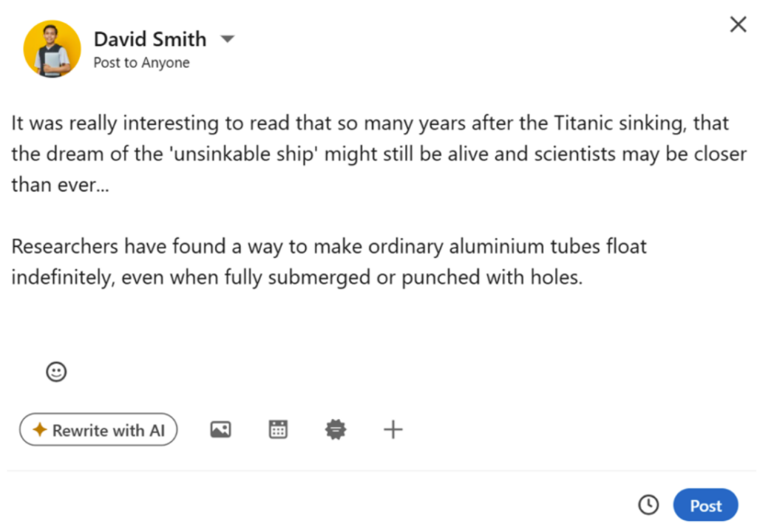Screen dimensions: 757x532
Task: Close the post composer dialog
Action: [738, 25]
